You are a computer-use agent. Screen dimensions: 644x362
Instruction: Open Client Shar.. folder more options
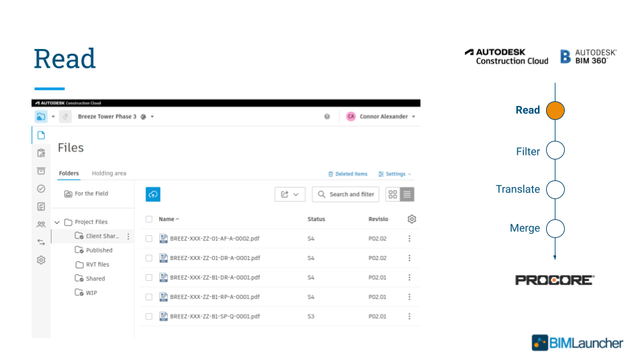coord(128,237)
